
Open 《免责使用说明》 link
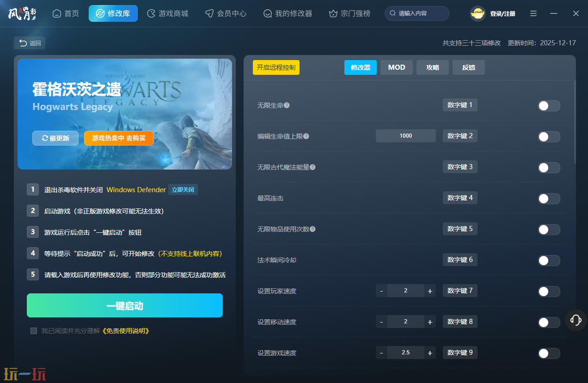click(x=125, y=331)
